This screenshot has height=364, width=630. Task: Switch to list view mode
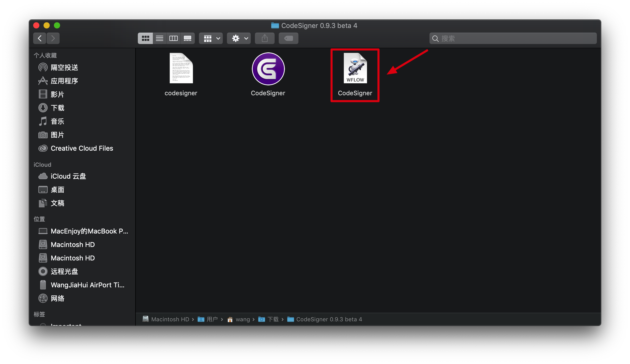(x=159, y=38)
